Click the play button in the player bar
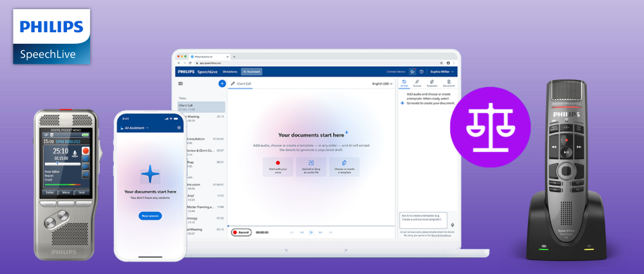Viewport: 644px width, 274px height. tap(311, 233)
